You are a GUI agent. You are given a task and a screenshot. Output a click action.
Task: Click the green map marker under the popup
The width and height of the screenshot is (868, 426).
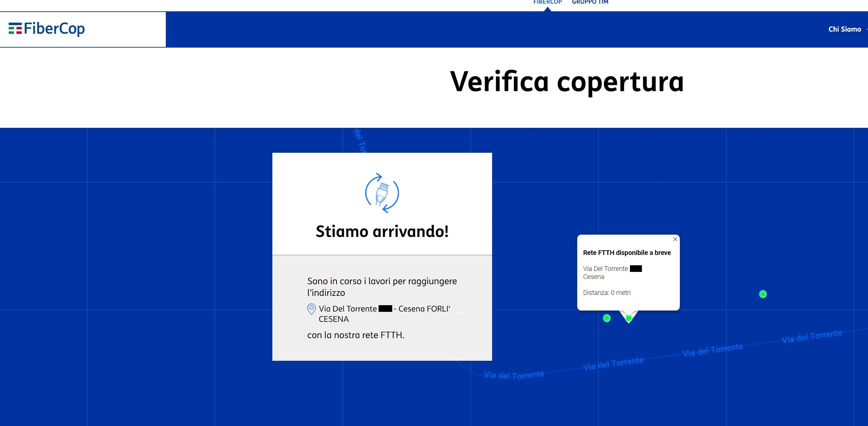pyautogui.click(x=629, y=318)
